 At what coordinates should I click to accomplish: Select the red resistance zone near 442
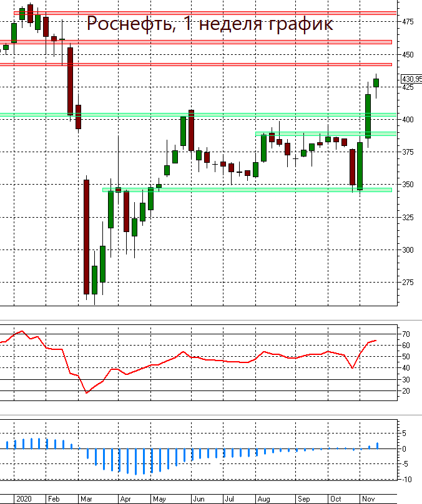point(196,65)
